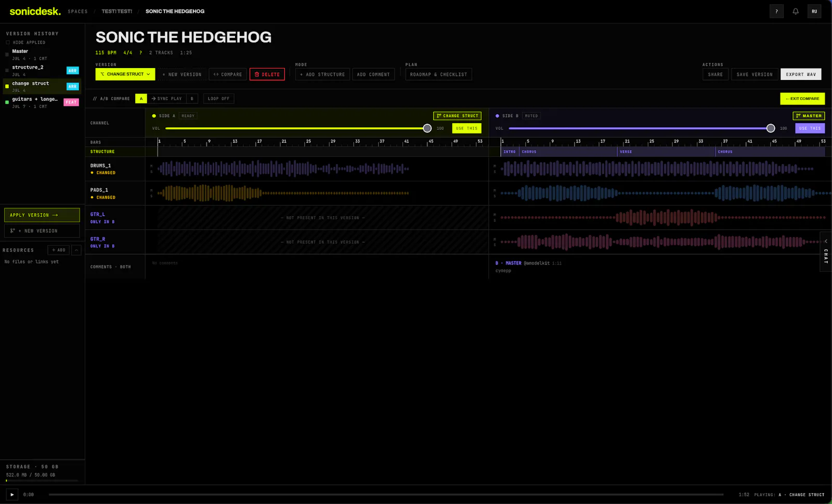
Task: Adjust Side B volume slider handle
Action: point(771,128)
